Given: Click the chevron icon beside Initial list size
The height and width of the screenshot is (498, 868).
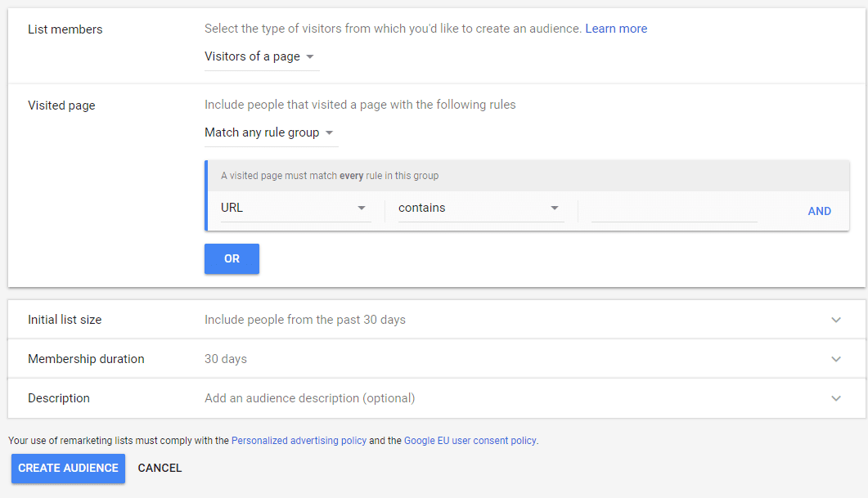Looking at the screenshot, I should pyautogui.click(x=836, y=320).
